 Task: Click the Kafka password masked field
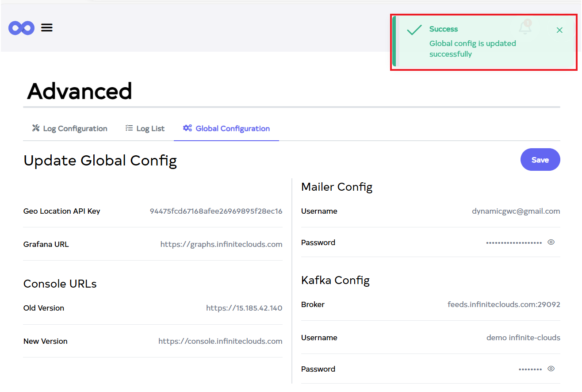point(530,369)
